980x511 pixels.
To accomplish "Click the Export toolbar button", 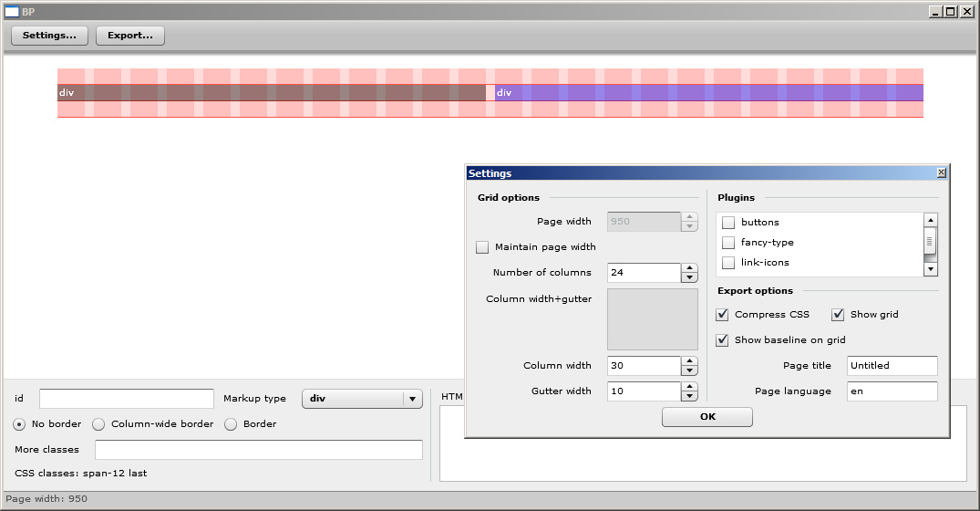I will pyautogui.click(x=129, y=36).
